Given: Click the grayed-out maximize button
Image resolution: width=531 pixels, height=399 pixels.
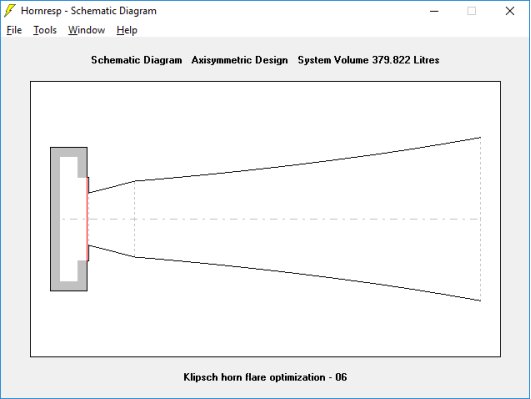Looking at the screenshot, I should click(x=471, y=11).
